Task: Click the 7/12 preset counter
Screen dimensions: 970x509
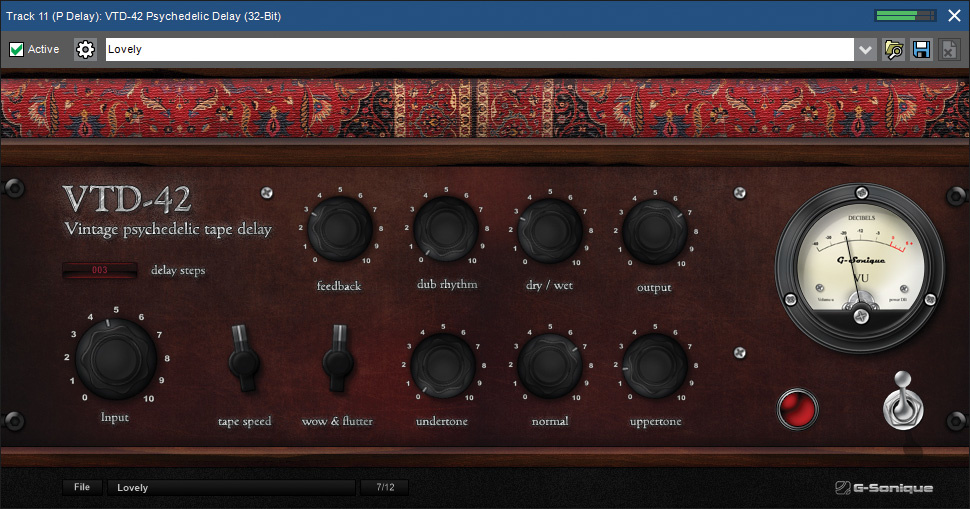Action: (x=385, y=487)
